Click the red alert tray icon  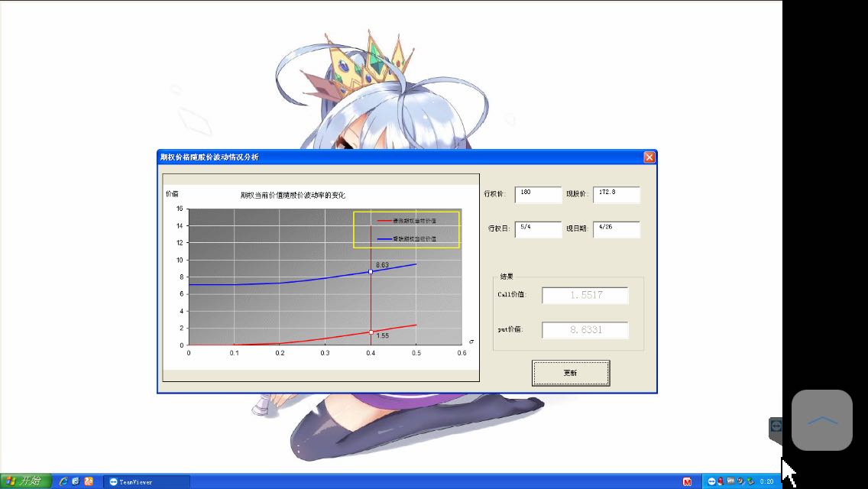coord(721,481)
